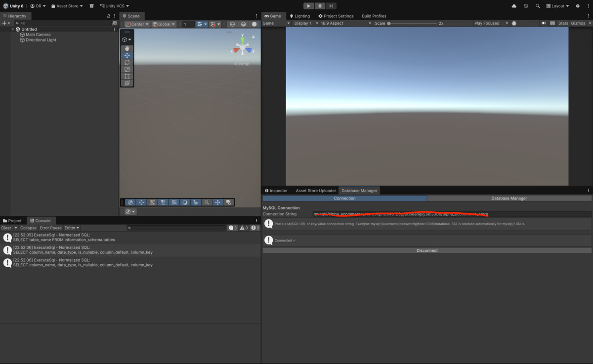Click the Step frame button

point(331,6)
